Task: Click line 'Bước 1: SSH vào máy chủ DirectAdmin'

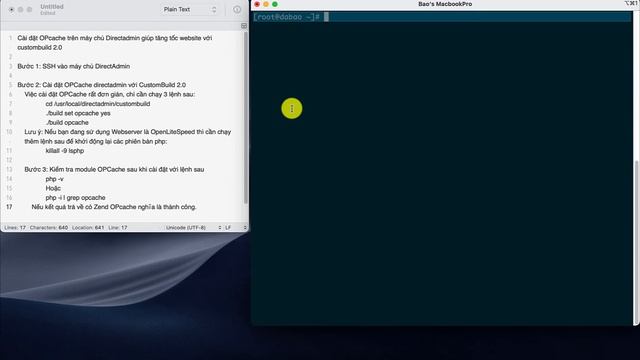Action: [x=73, y=66]
